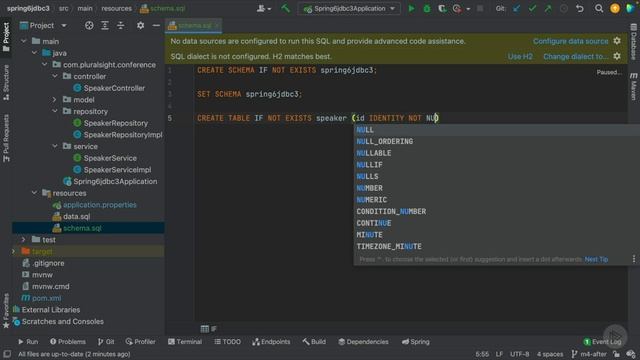Select NUMERIC in the completion list
The height and width of the screenshot is (360, 640).
point(496,200)
